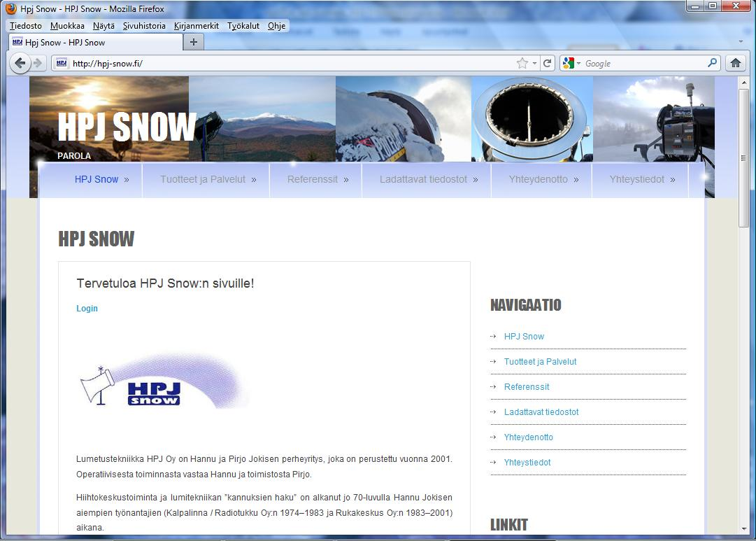The image size is (756, 541).
Task: Open a new tab with the plus button
Action: (x=193, y=42)
